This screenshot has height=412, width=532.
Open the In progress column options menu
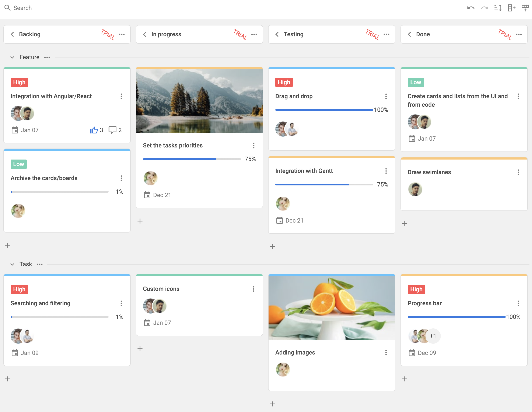254,34
